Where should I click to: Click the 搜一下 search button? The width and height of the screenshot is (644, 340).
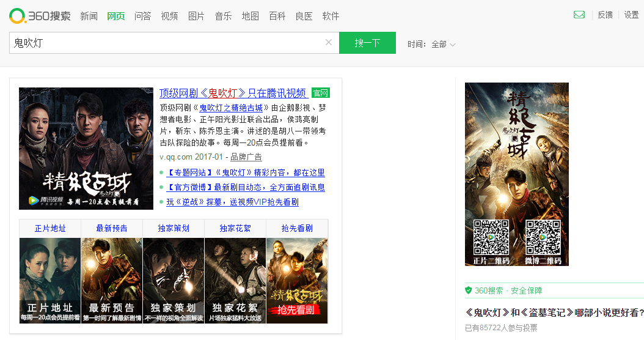click(x=368, y=43)
